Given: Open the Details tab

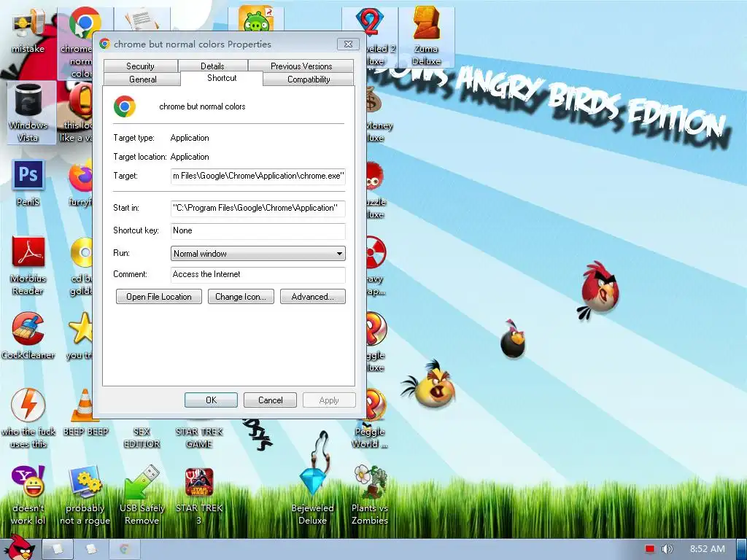Looking at the screenshot, I should (212, 66).
